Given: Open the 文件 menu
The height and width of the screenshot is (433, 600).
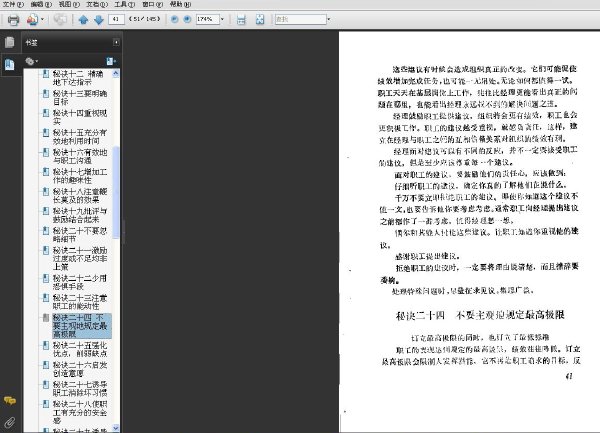Looking at the screenshot, I should click(x=13, y=4).
